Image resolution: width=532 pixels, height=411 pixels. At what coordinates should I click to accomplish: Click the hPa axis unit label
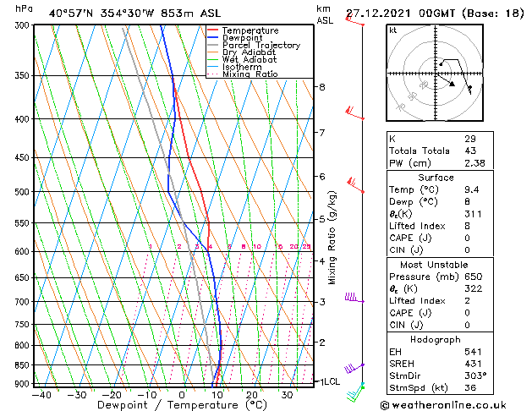(24, 8)
